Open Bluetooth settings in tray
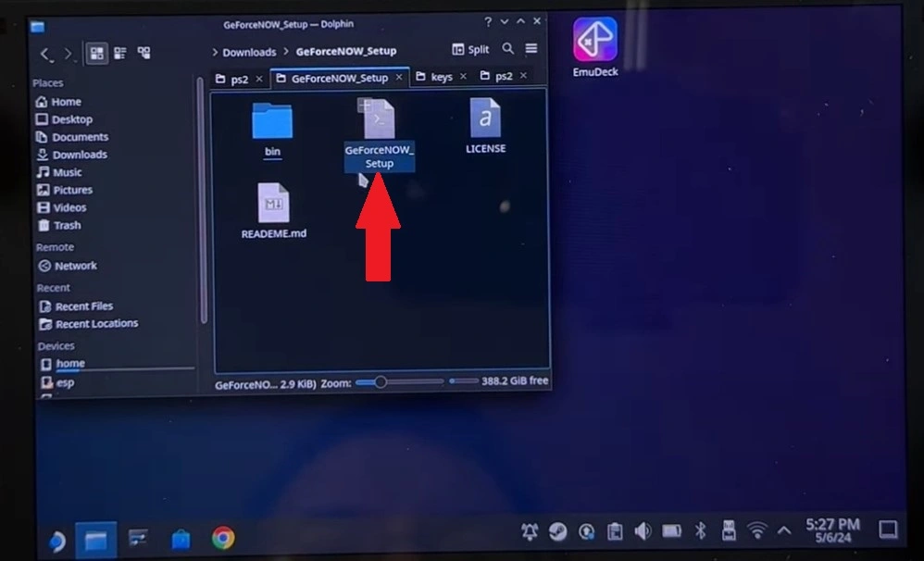Viewport: 924px width, 561px height. (x=700, y=530)
